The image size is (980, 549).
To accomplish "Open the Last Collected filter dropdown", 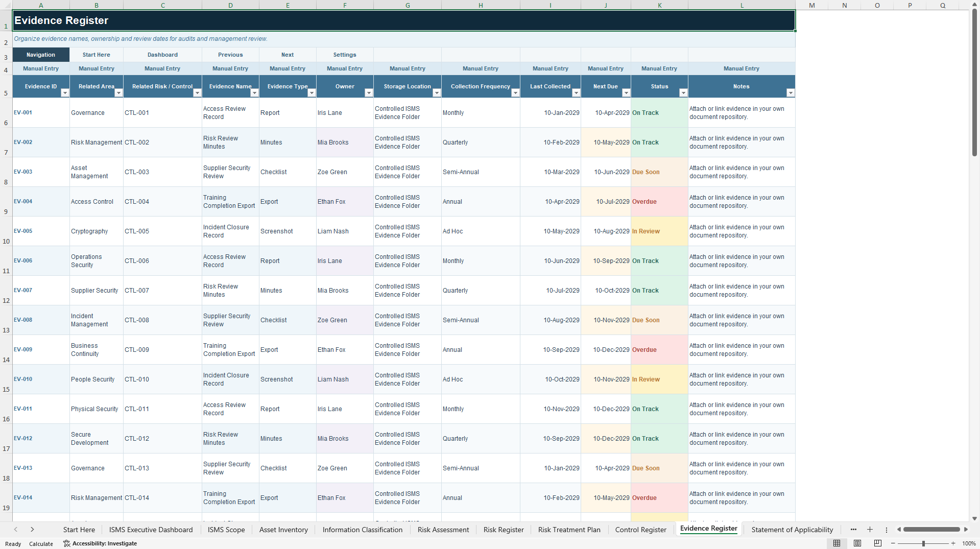I will click(x=576, y=93).
